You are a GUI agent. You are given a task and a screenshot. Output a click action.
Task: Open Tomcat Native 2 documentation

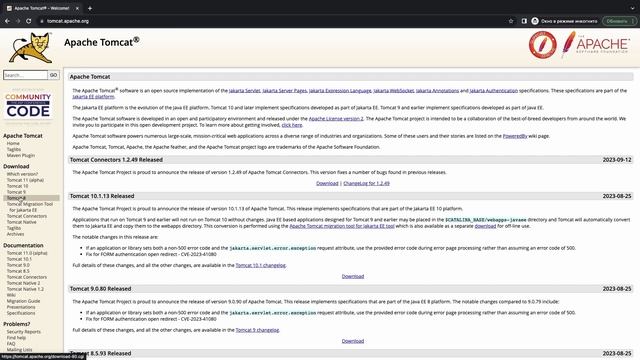[x=23, y=283]
